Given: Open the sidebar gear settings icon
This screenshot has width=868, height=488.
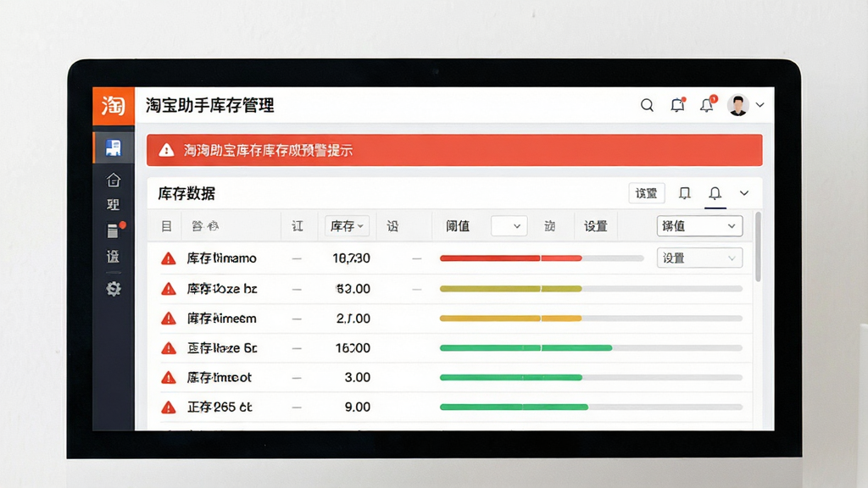Looking at the screenshot, I should tap(114, 288).
